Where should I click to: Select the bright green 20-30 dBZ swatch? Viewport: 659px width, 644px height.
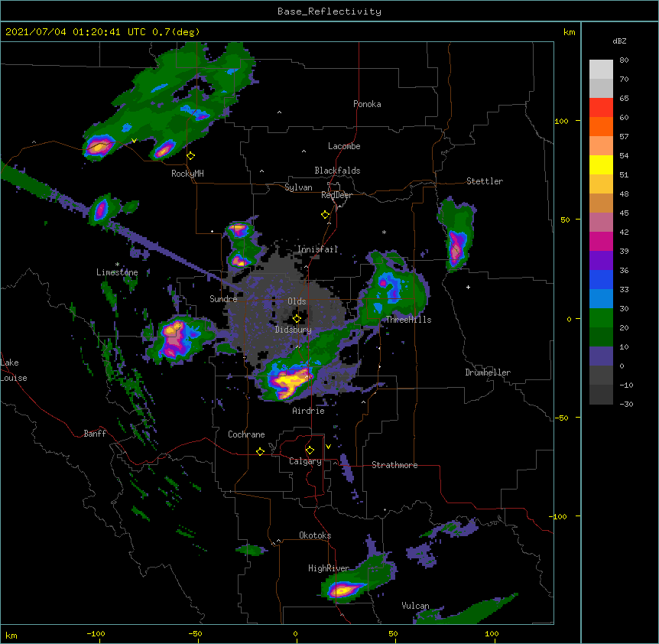pyautogui.click(x=601, y=318)
